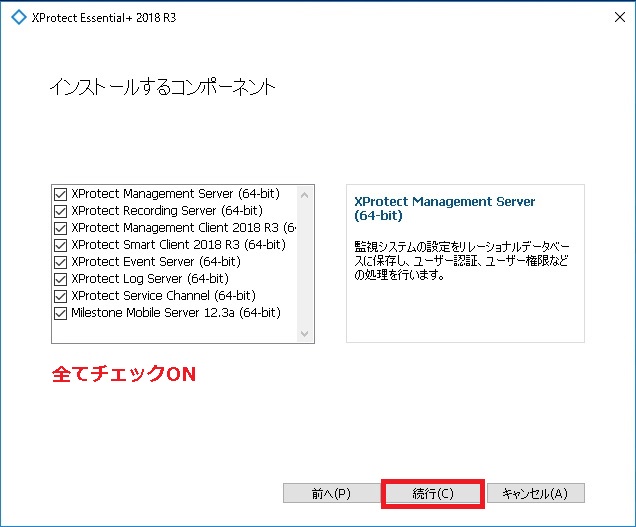Select the XProtect Management Client 2018 R3 label
Screen dimensions: 636x527
[x=184, y=228]
